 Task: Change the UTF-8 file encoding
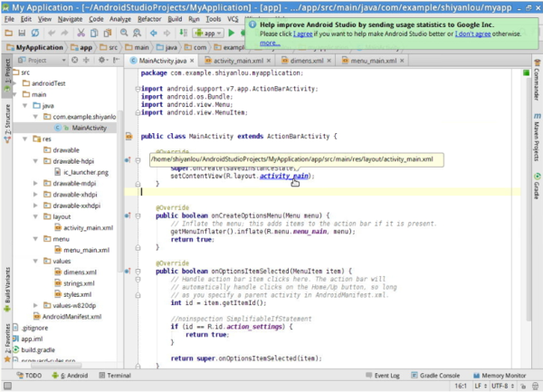click(501, 386)
